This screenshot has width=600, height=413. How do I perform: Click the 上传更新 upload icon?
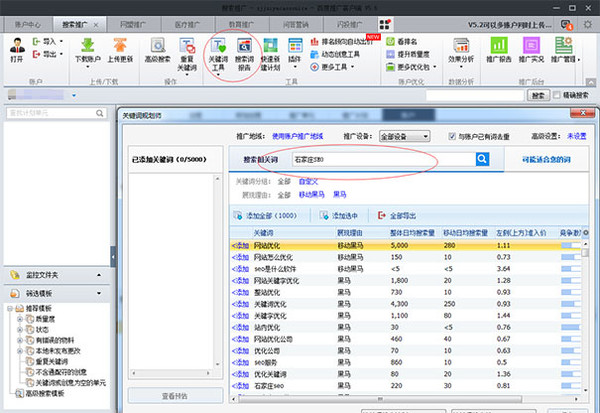pyautogui.click(x=120, y=45)
